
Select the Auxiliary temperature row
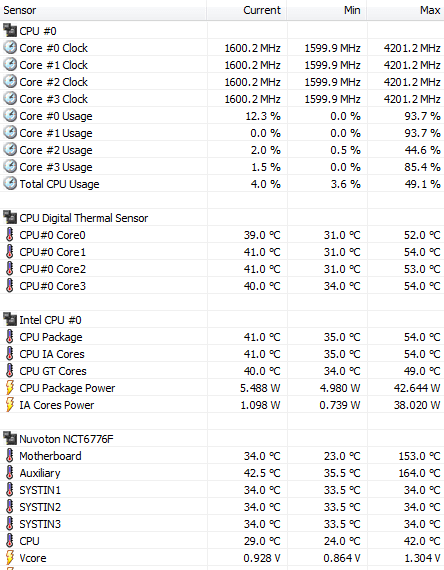(222, 473)
